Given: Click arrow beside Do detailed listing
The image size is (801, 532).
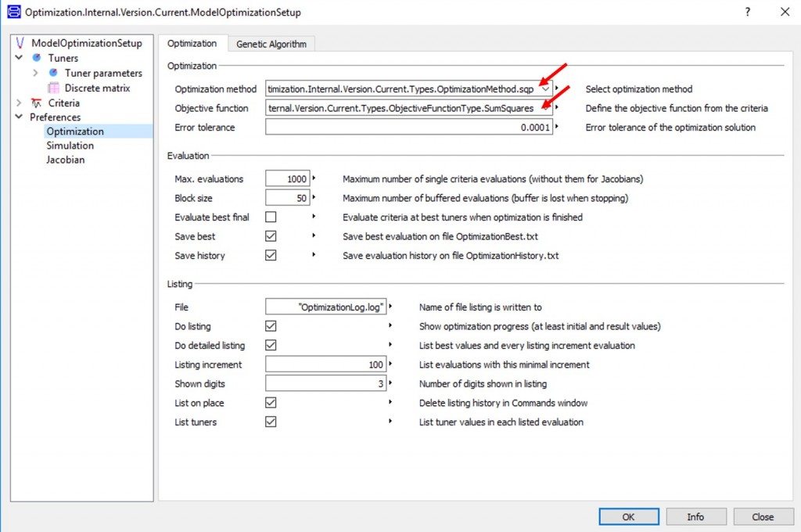Looking at the screenshot, I should click(x=390, y=345).
